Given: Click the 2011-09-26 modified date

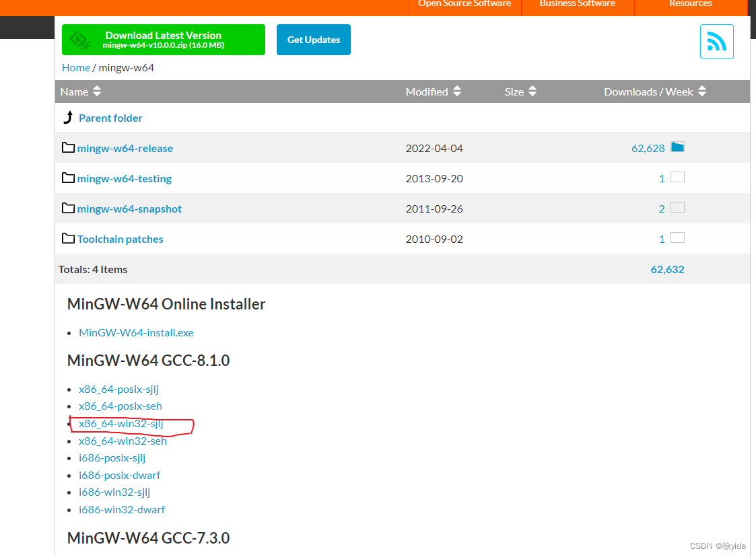Looking at the screenshot, I should pyautogui.click(x=434, y=209).
